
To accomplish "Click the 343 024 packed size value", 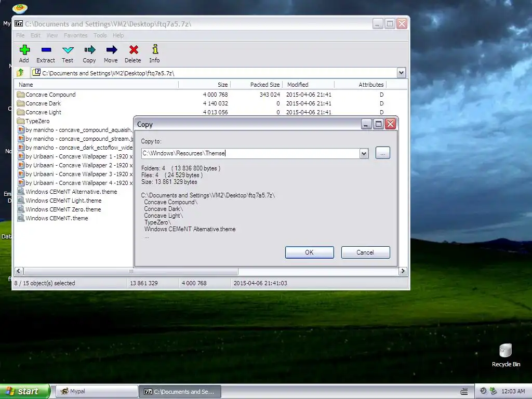I will [270, 95].
